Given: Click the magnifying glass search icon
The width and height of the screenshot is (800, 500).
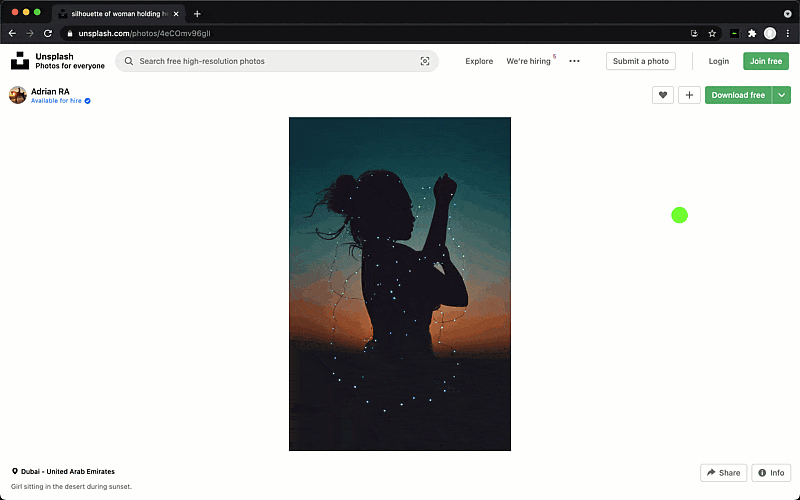Looking at the screenshot, I should (x=129, y=61).
